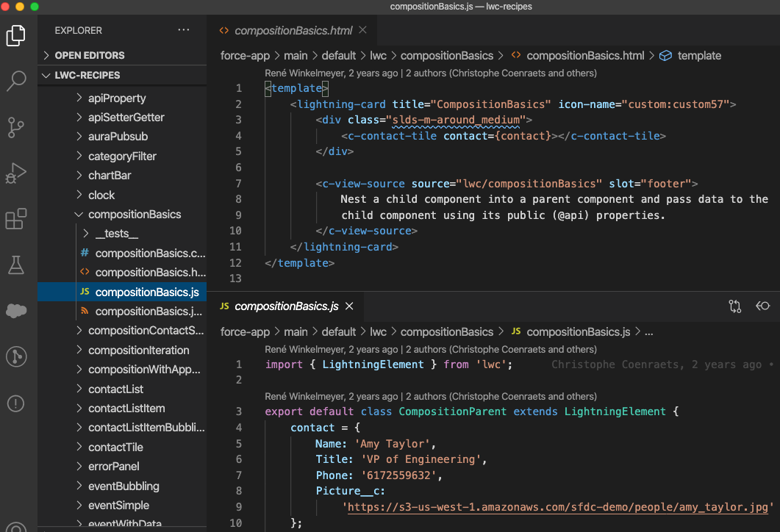Collapse the LWC-RECIPES section
Viewport: 780px width, 532px height.
(x=87, y=75)
